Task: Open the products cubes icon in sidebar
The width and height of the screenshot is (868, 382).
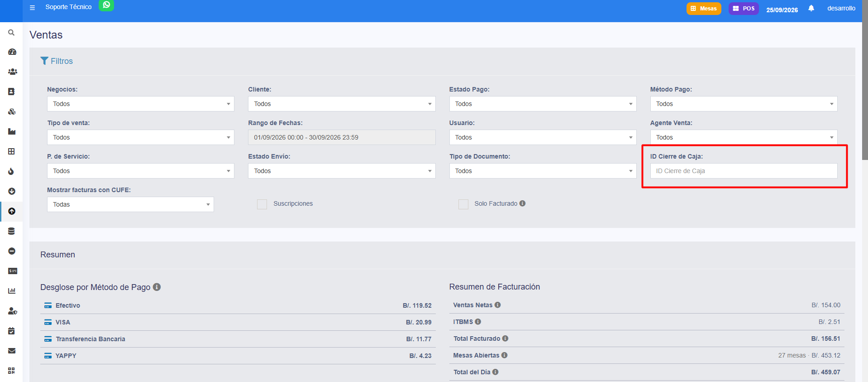Action: pyautogui.click(x=12, y=111)
